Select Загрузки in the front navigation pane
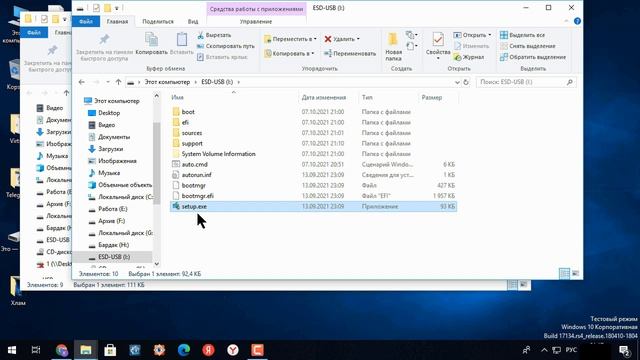 pyautogui.click(x=110, y=149)
